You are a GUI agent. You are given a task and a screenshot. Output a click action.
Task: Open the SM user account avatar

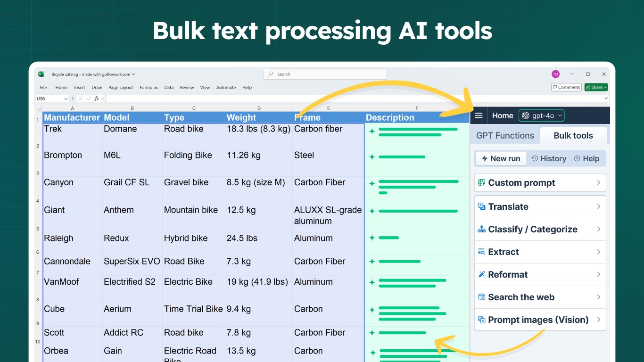point(555,74)
